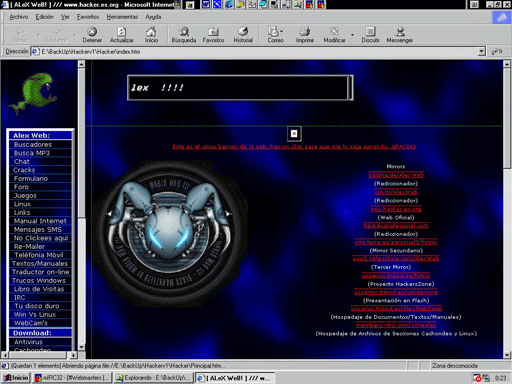Select the ALeX WeB taskbar button
This screenshot has height=384, width=512.
tap(235, 378)
